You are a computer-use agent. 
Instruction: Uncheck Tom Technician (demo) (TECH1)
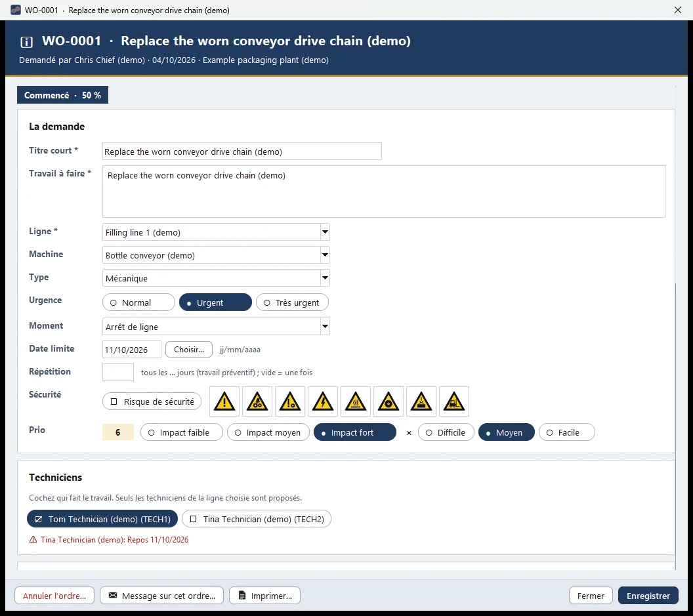[102, 519]
